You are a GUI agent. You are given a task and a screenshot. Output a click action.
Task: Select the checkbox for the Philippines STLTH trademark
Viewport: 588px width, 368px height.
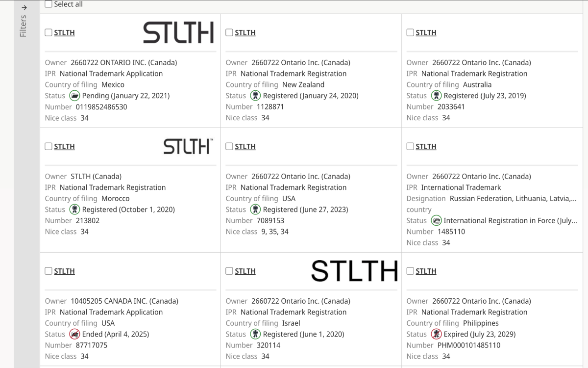click(x=410, y=271)
